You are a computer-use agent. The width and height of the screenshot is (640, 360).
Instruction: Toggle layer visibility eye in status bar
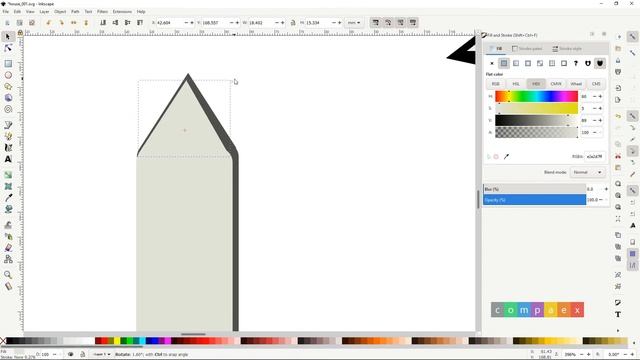[x=71, y=354]
